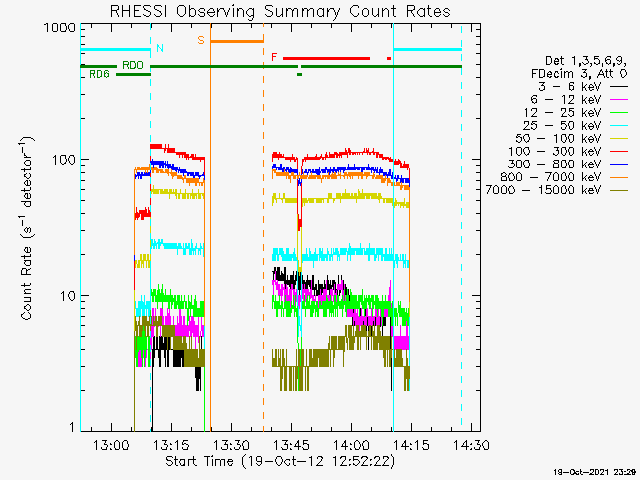Select the '800 - 7000 keV' legend label
640x480 pixels.
pyautogui.click(x=551, y=177)
